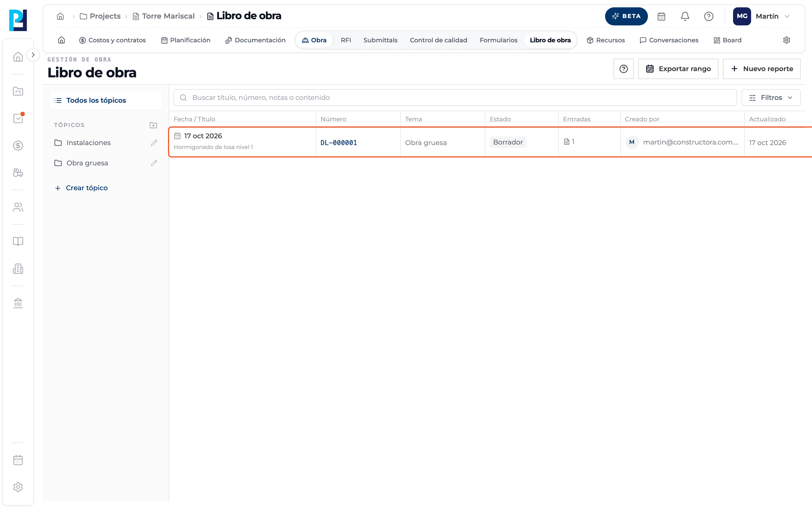Open Costos y contratos section
Viewport: 812px width, 508px height.
click(x=112, y=40)
